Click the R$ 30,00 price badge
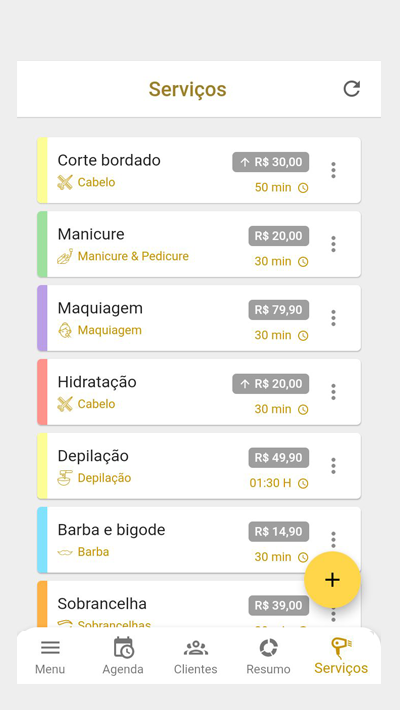Screen dimensions: 400x710 271,162
